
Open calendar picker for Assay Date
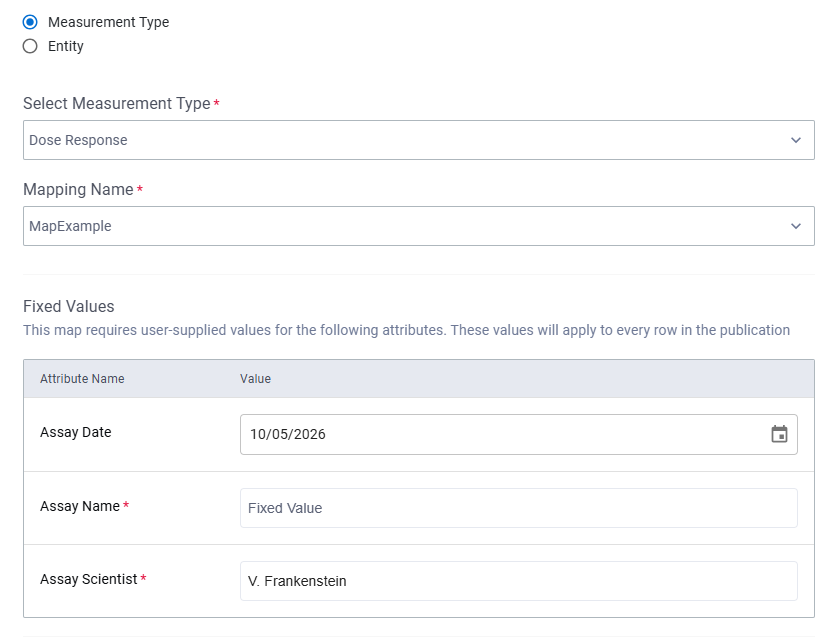[x=779, y=434]
